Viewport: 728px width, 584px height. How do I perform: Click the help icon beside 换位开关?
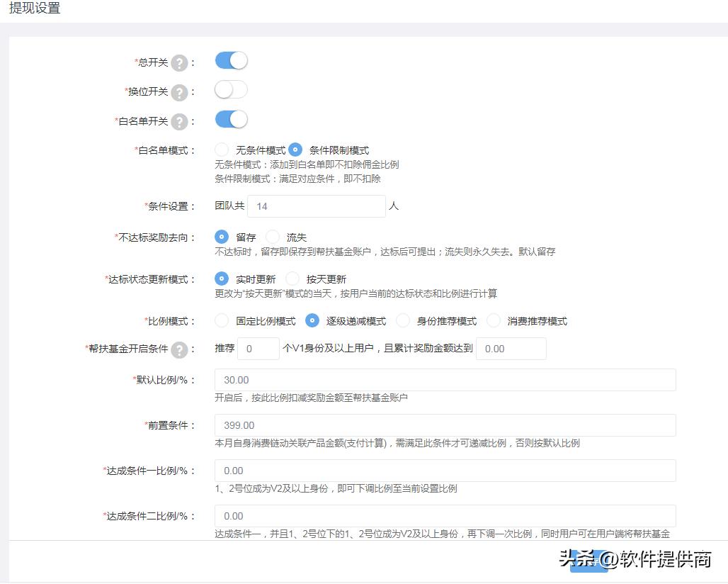[179, 92]
